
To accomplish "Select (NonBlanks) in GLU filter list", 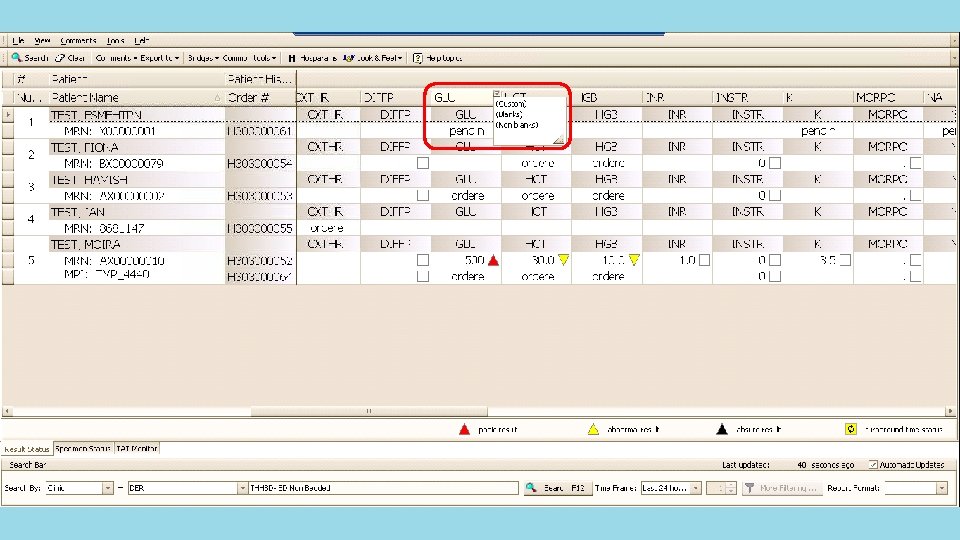I will 517,125.
